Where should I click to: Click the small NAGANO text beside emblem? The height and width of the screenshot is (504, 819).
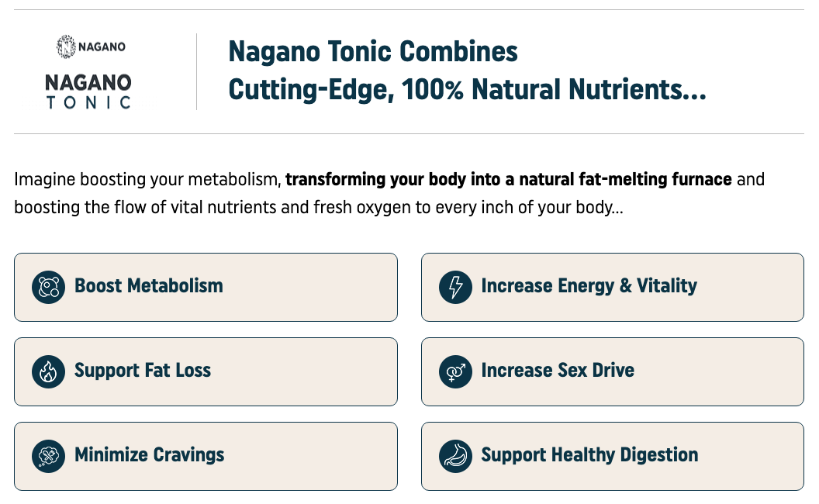102,47
